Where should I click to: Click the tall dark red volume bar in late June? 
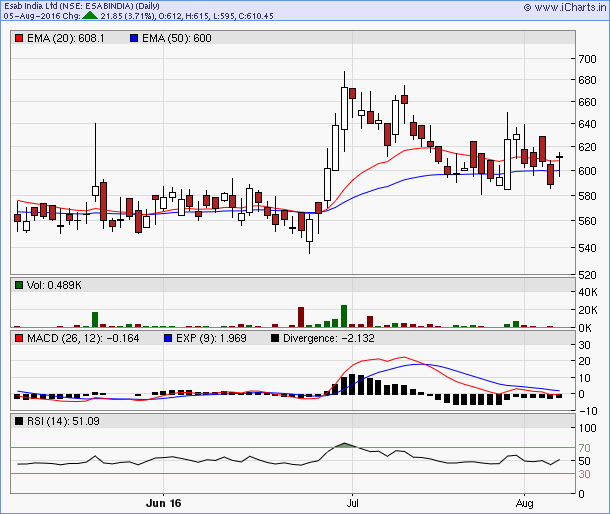pyautogui.click(x=301, y=317)
